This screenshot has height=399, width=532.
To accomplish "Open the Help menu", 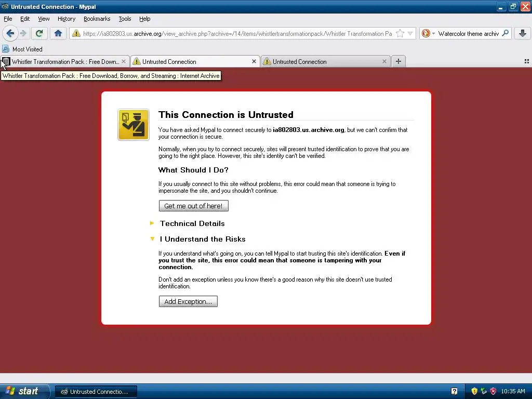I will tap(144, 19).
